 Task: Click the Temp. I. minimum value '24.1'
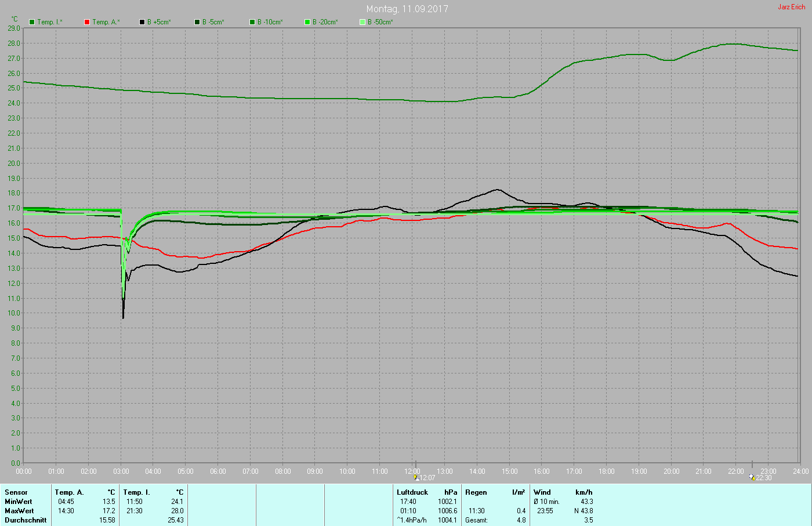coord(177,502)
